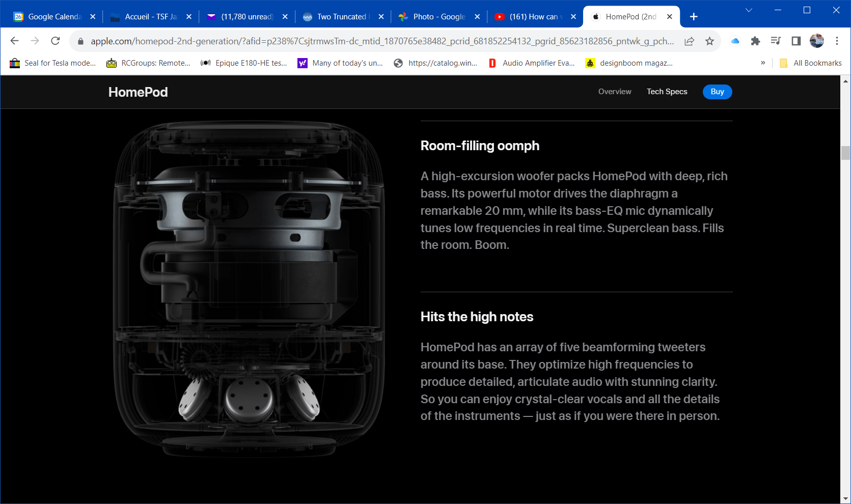Open Audio Amplifier Eva bookmark
This screenshot has width=851, height=504.
point(532,63)
